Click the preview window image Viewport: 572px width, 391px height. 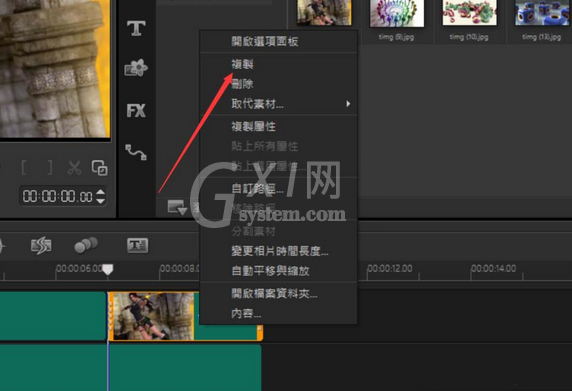click(55, 69)
